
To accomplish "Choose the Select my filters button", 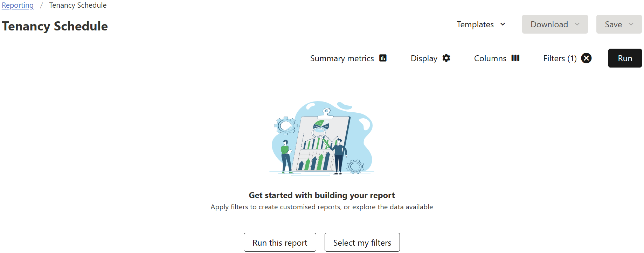I will [x=362, y=243].
